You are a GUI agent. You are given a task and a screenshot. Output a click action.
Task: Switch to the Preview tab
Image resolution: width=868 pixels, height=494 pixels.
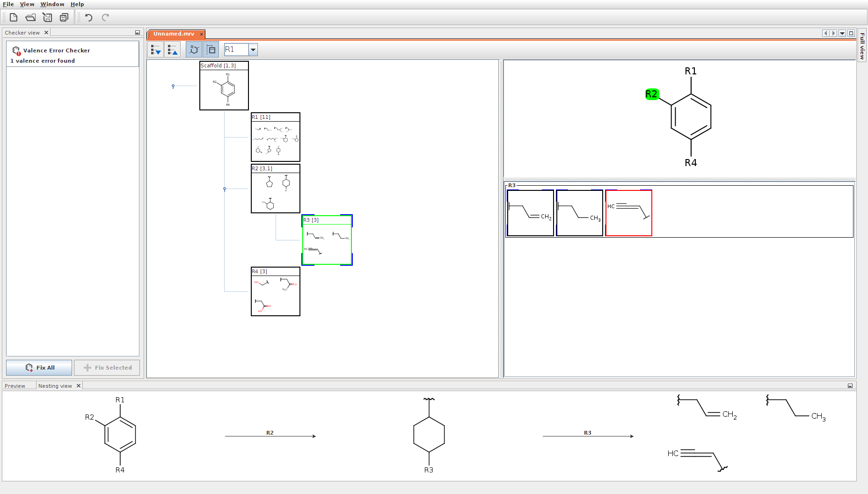(15, 386)
